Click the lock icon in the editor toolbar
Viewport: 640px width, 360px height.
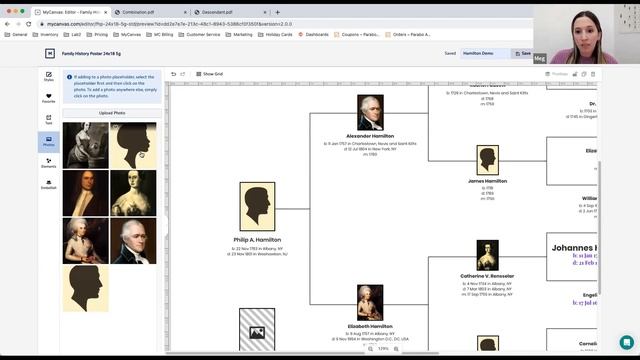(575, 74)
